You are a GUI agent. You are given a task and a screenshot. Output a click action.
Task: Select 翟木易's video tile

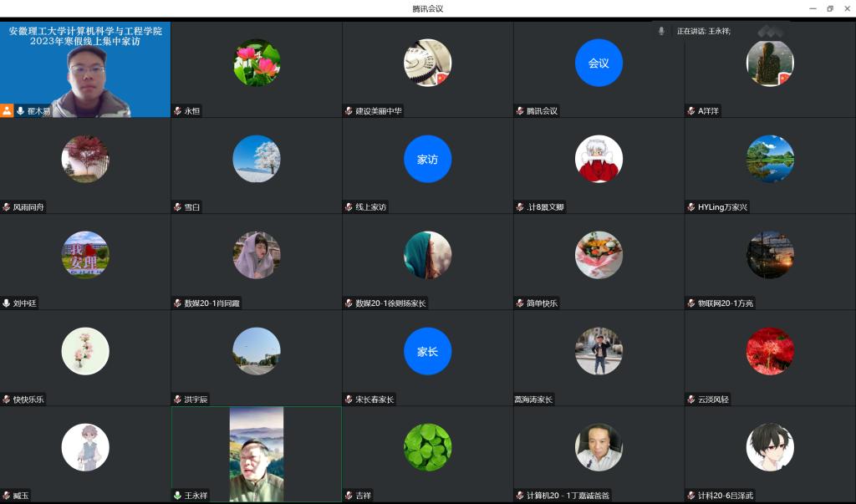(85, 69)
